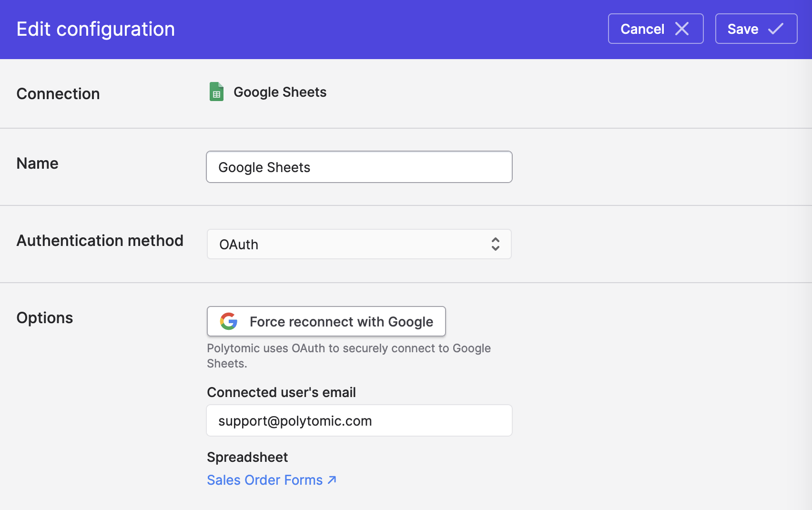
Task: Open the Sales Order Forms link
Action: (x=272, y=480)
